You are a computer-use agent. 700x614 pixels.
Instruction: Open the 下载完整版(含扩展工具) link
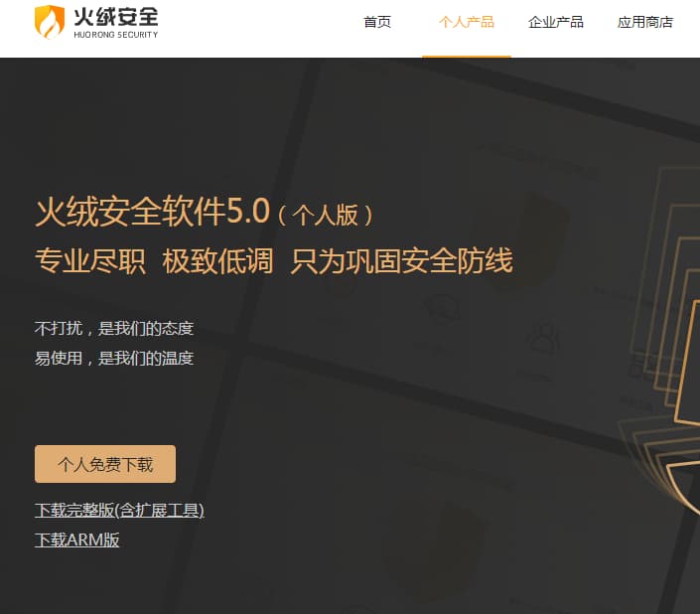coord(119,510)
